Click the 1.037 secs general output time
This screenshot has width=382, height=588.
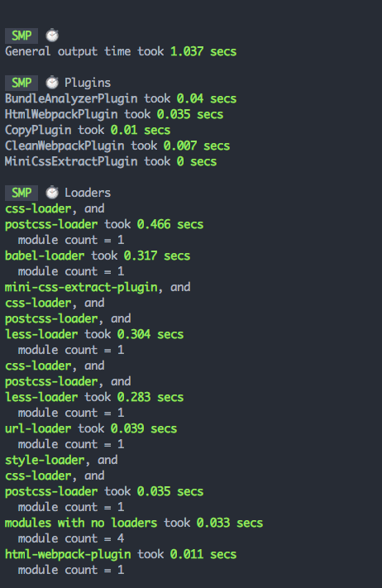(x=203, y=51)
